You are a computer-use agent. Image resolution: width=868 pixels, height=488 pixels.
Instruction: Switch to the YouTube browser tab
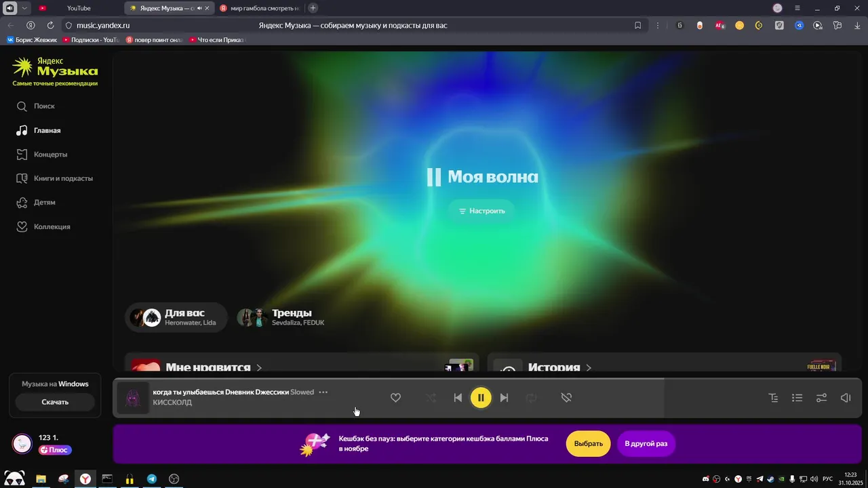tap(78, 8)
